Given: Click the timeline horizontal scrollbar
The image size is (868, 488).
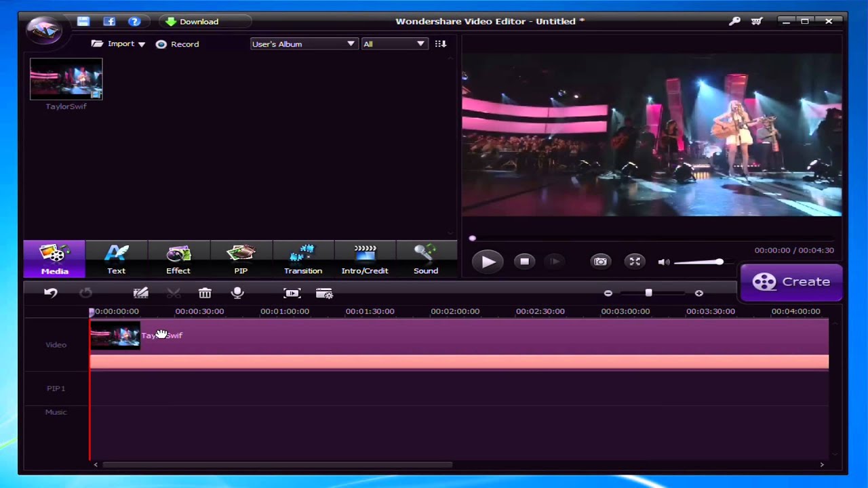Looking at the screenshot, I should tap(277, 465).
